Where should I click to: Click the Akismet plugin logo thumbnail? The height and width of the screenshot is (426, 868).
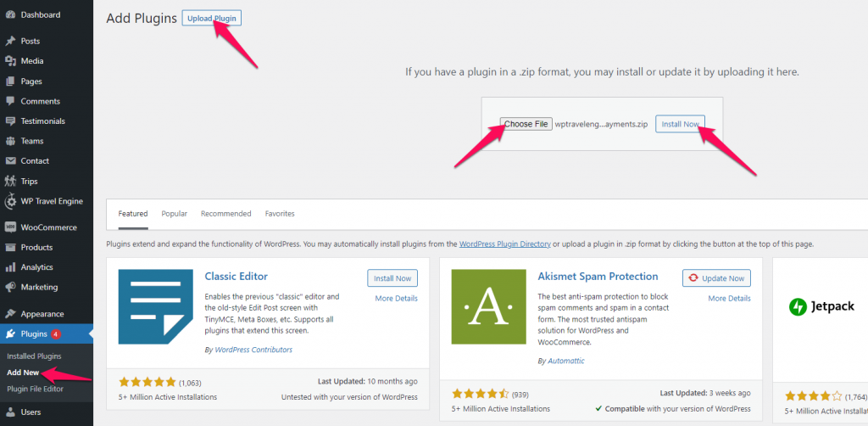489,307
